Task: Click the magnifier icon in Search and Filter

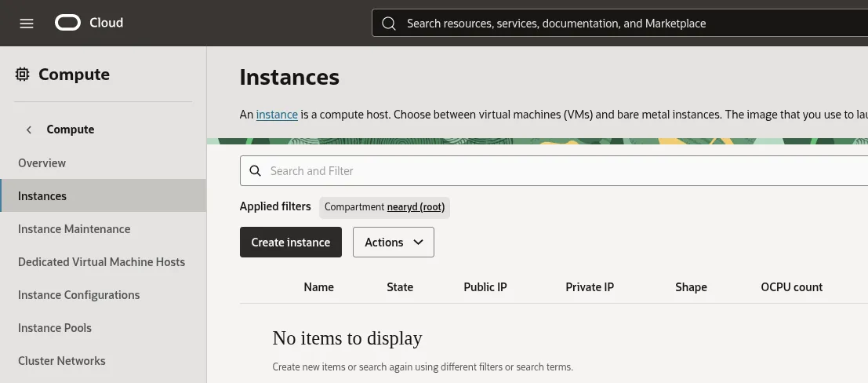Action: point(255,171)
